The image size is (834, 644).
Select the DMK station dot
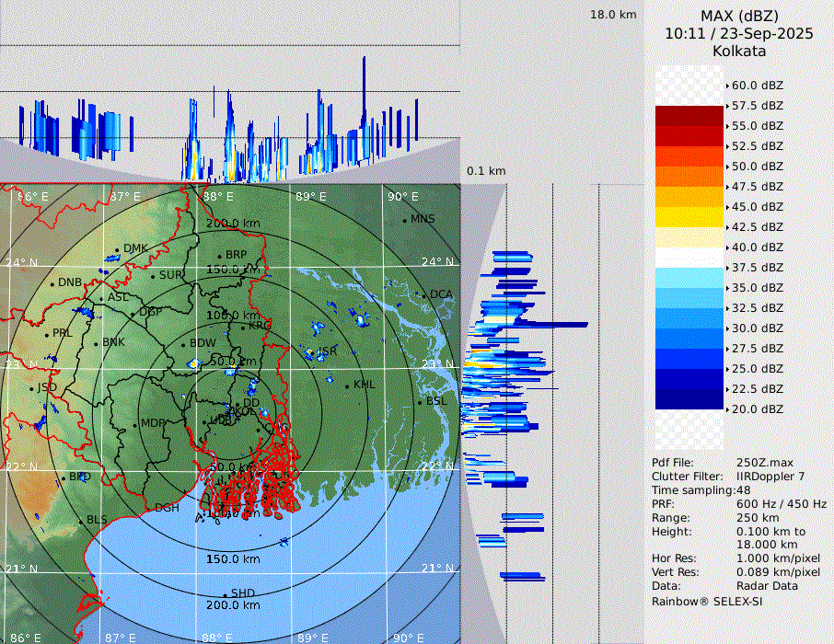(119, 249)
